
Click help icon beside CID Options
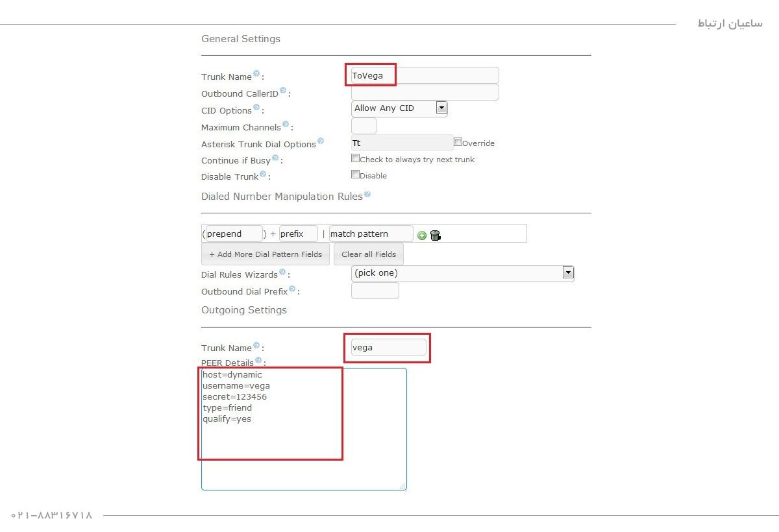(x=256, y=108)
